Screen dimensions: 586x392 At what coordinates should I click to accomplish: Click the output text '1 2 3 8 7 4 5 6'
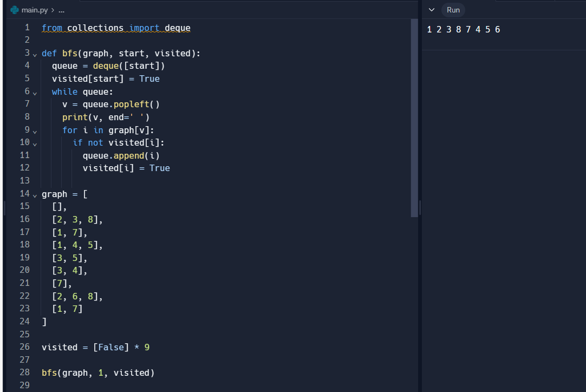[464, 30]
